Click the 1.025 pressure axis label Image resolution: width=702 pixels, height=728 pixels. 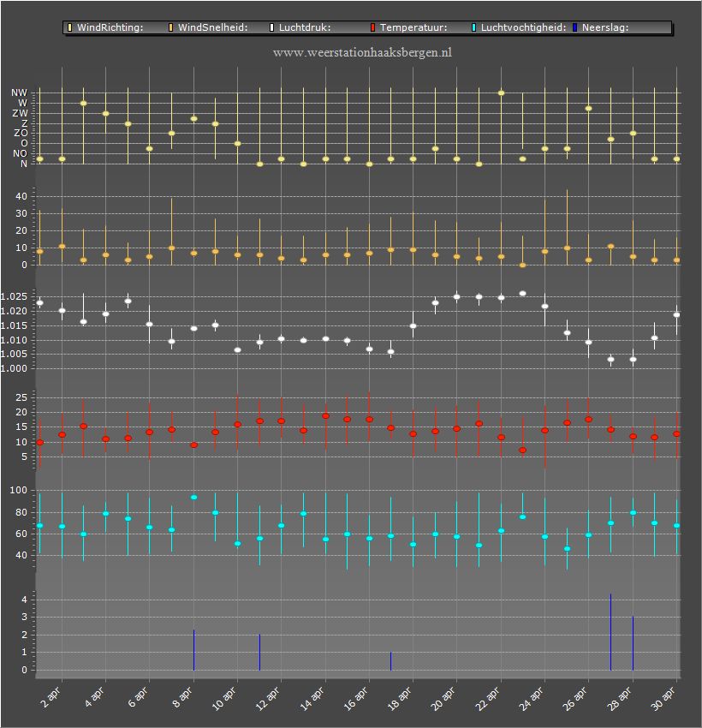[x=14, y=296]
